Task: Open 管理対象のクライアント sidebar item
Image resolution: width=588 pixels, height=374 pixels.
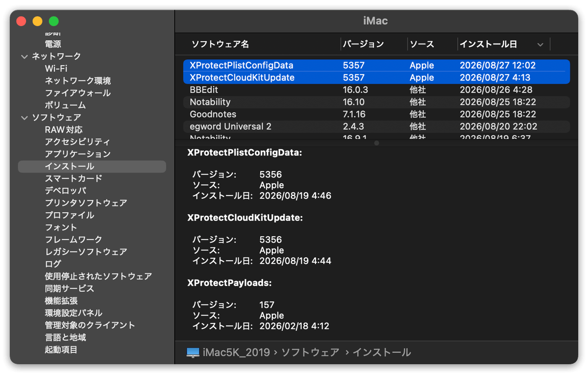Action: pos(90,325)
